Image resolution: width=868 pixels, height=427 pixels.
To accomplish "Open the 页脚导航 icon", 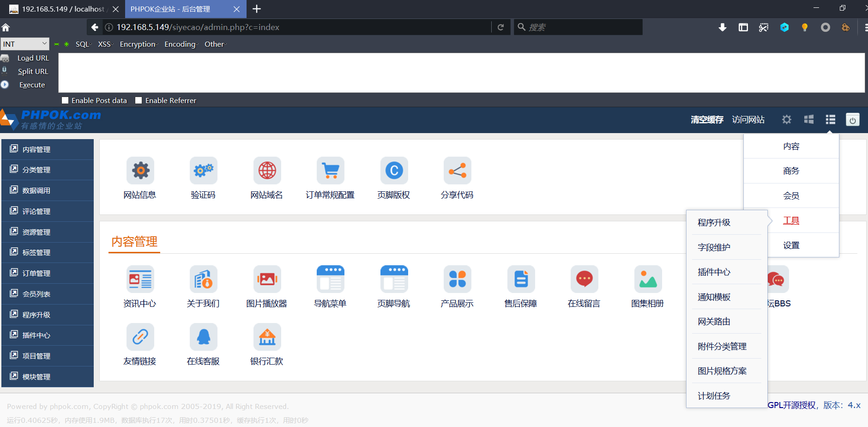I will pos(394,279).
